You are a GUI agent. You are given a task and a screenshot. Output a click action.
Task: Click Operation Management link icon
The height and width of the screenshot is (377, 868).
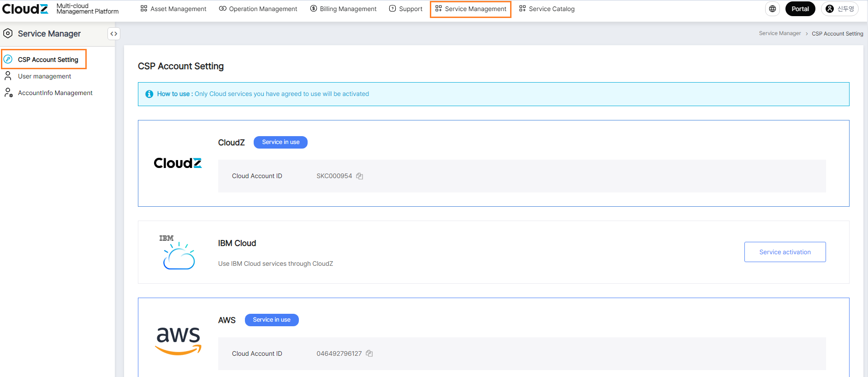(x=223, y=8)
